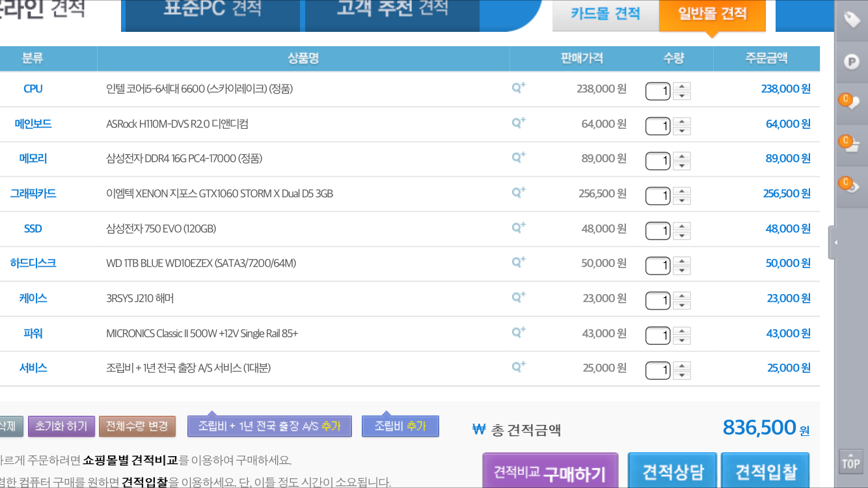The height and width of the screenshot is (488, 868).
Task: Increase 그래픽카드 quantity with up arrow
Action: [682, 191]
